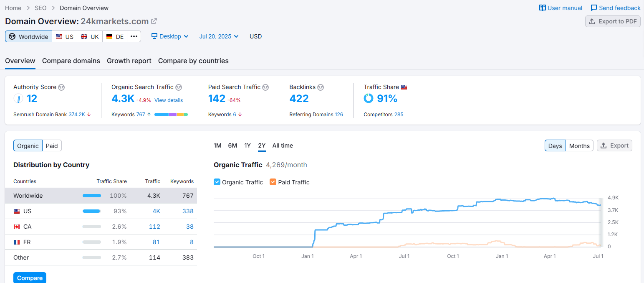The height and width of the screenshot is (283, 644).
Task: Click the globe icon next to Organic Search Traffic
Action: (x=179, y=87)
